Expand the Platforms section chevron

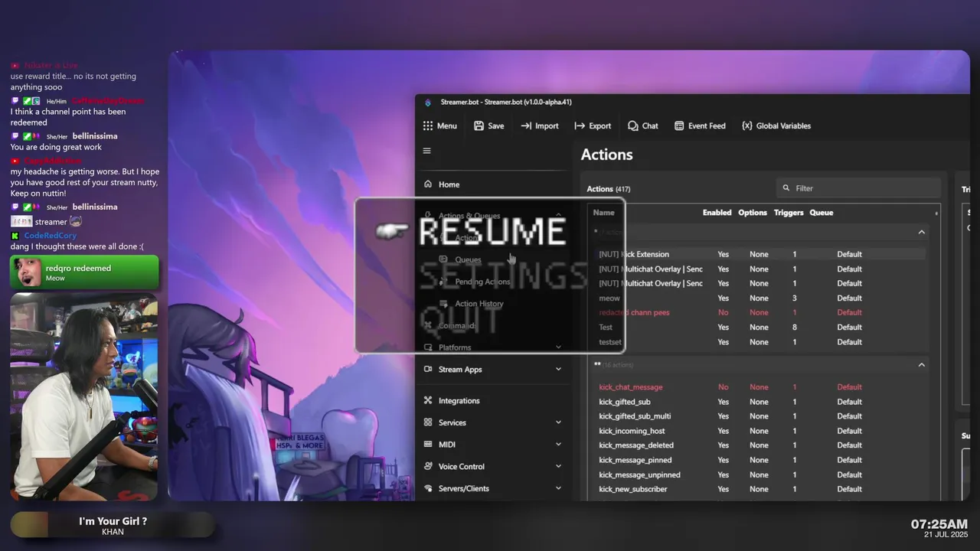click(558, 347)
